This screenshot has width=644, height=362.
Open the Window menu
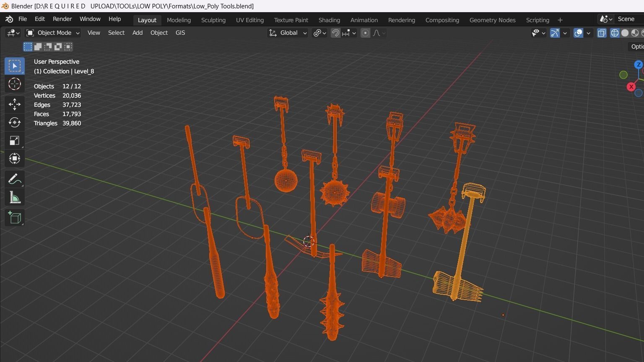pyautogui.click(x=90, y=19)
